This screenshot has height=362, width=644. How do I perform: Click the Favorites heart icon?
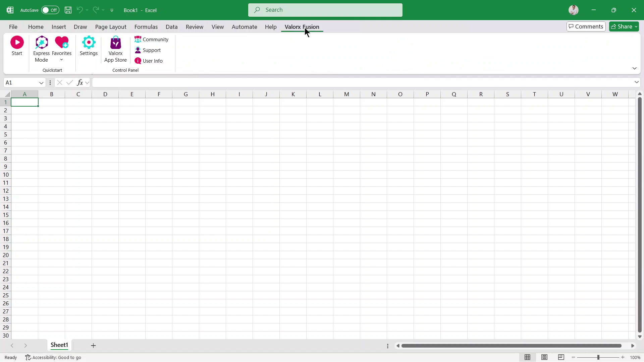(62, 43)
